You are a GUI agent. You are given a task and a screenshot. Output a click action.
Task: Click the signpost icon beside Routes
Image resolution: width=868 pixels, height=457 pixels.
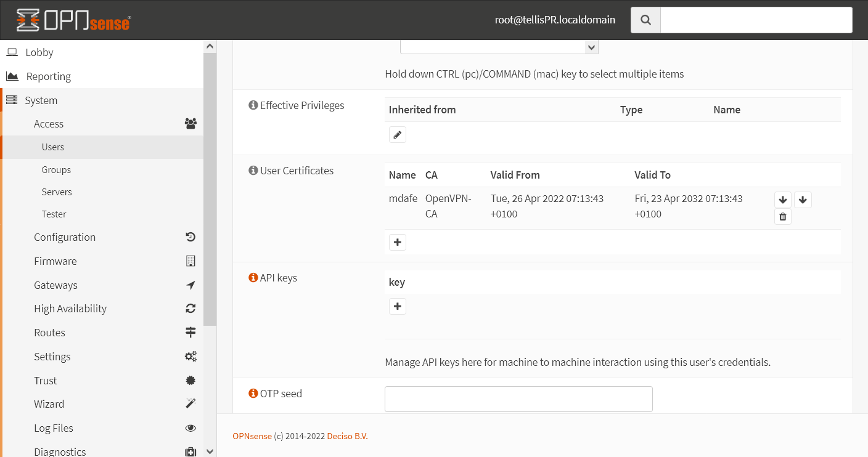[x=190, y=332]
